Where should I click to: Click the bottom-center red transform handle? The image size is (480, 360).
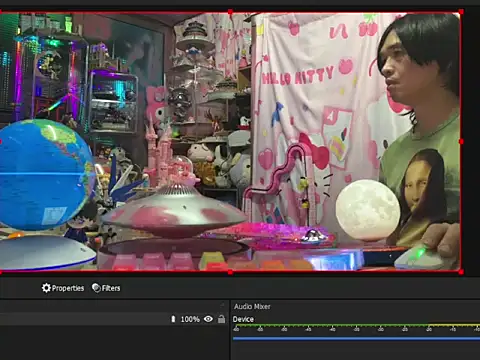tap(230, 272)
